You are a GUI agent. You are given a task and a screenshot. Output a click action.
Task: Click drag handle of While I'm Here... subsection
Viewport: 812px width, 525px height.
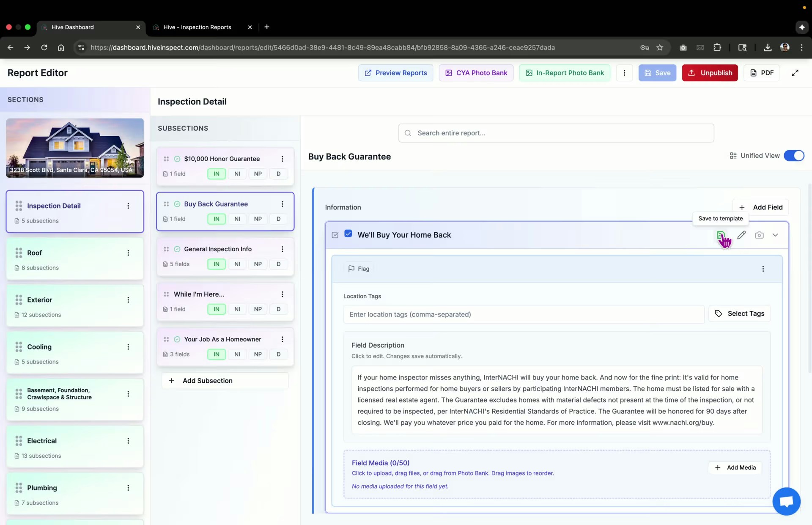[166, 294]
